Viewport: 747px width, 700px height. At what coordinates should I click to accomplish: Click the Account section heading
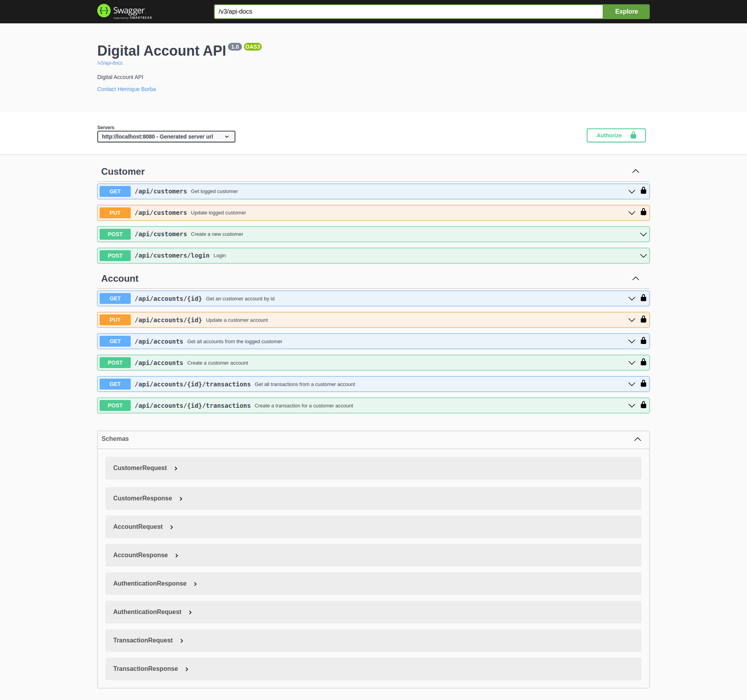[120, 279]
